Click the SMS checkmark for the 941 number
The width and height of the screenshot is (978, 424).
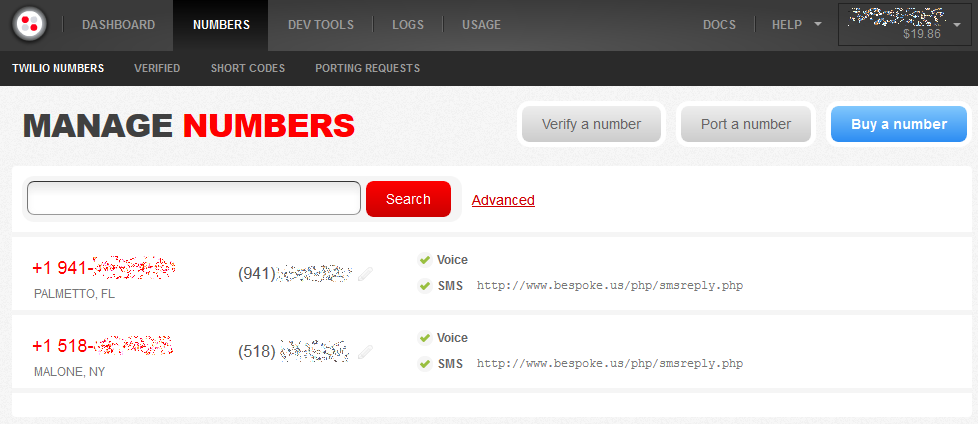pos(424,285)
